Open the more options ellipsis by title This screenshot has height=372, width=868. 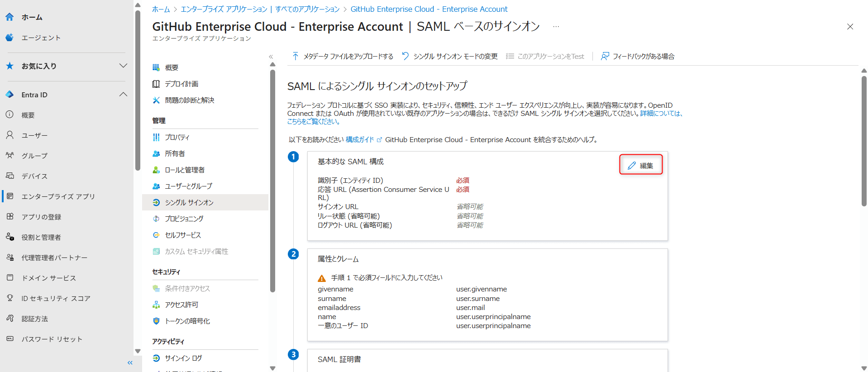coord(556,27)
